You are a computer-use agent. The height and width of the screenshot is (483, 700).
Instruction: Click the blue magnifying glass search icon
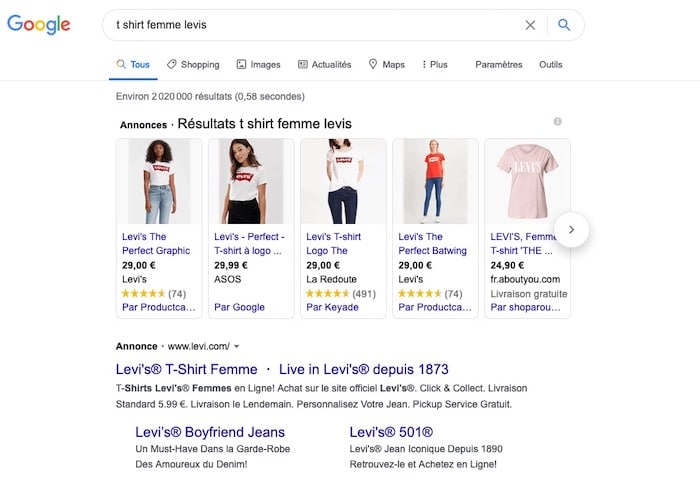[x=564, y=25]
